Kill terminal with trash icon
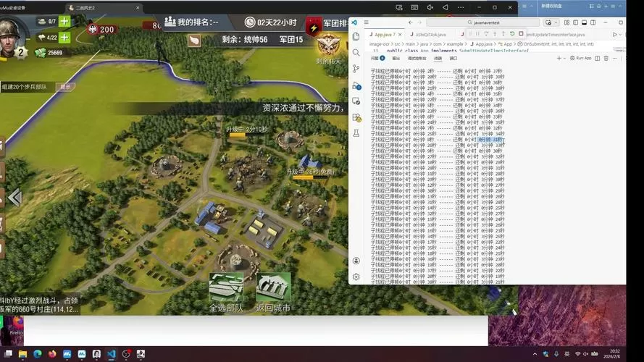 point(606,58)
